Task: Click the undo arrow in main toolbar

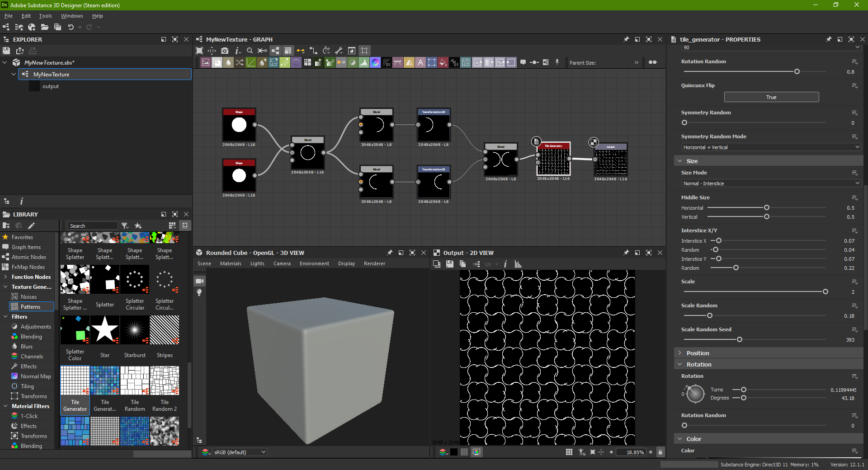Action: 71,27
